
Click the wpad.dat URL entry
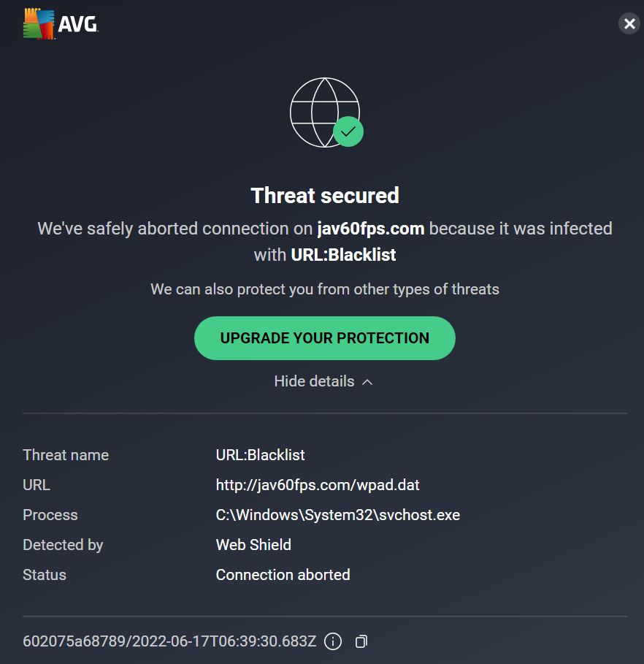pos(318,484)
